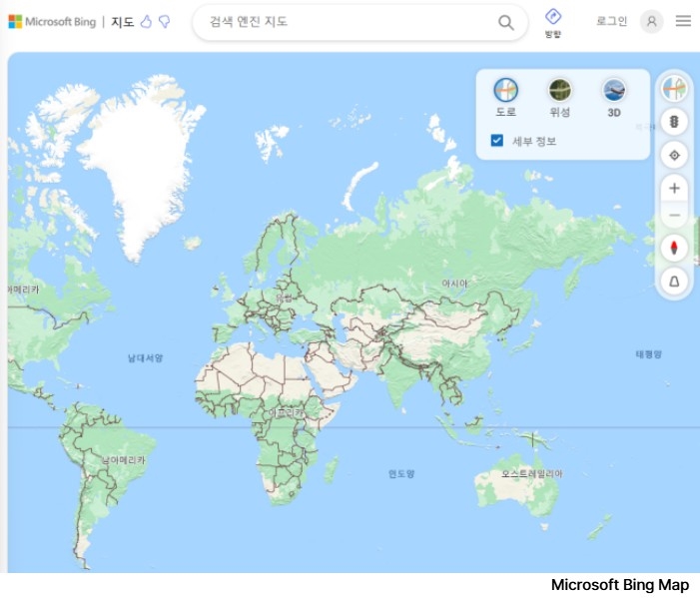Uncheck the 세부 정보 checkbox
The height and width of the screenshot is (598, 700).
point(497,141)
